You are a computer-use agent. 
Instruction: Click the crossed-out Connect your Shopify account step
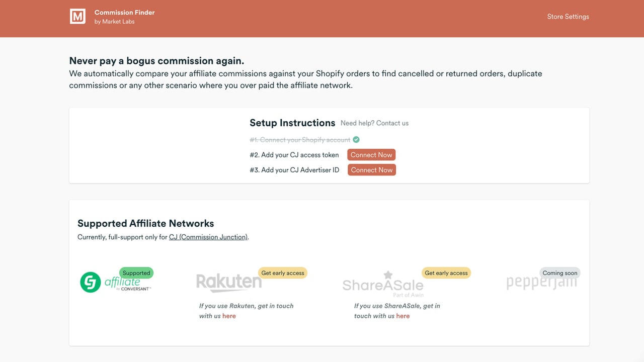[300, 140]
